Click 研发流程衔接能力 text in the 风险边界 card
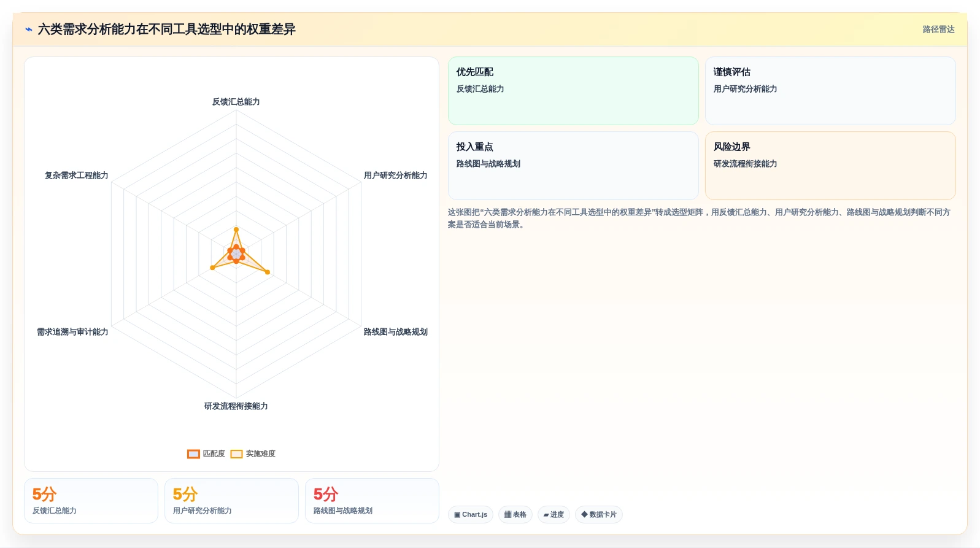The width and height of the screenshot is (980, 548). pyautogui.click(x=745, y=164)
